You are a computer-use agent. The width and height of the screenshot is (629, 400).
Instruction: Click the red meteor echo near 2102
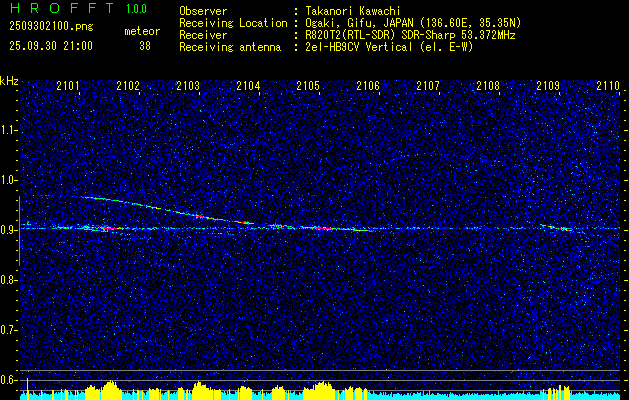(108, 229)
